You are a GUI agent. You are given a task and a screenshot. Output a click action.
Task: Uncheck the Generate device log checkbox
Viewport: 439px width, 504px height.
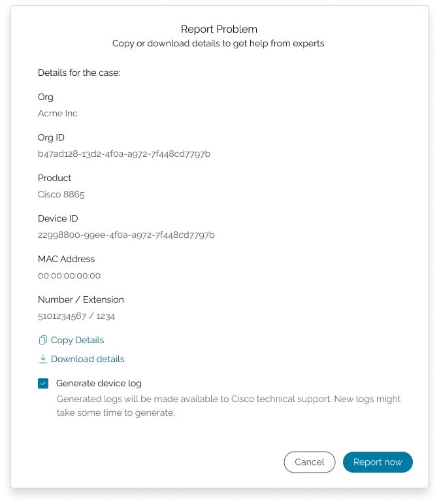(x=43, y=384)
